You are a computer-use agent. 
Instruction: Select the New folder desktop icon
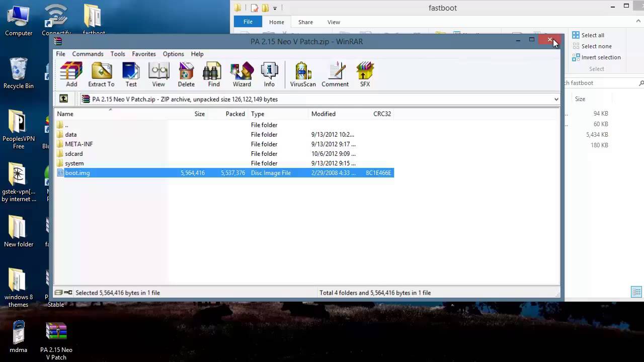[19, 231]
